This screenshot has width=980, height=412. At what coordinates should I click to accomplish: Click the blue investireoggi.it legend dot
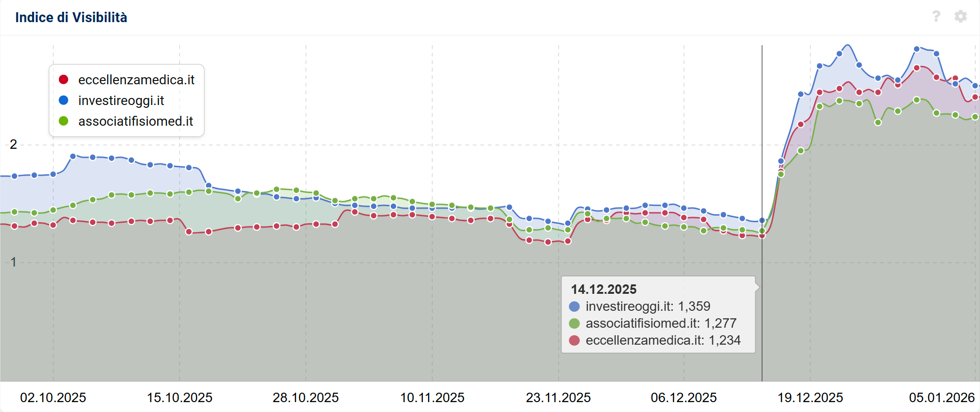64,100
